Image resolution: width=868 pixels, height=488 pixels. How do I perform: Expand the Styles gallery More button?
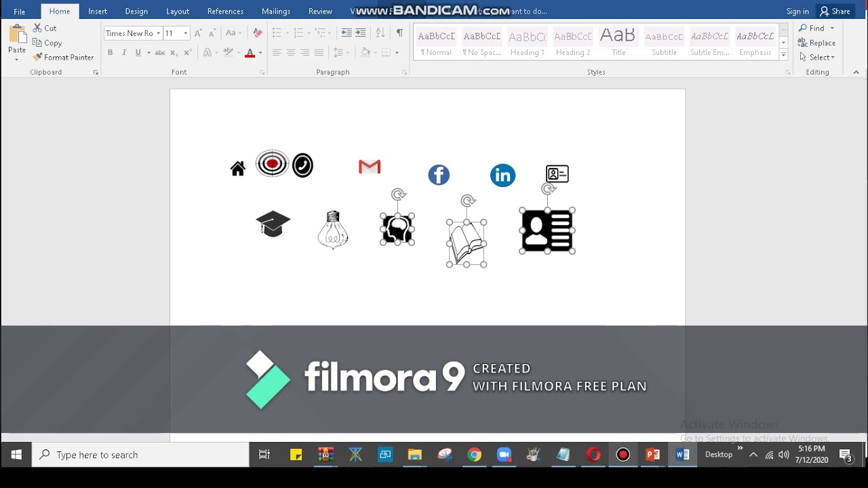[783, 55]
